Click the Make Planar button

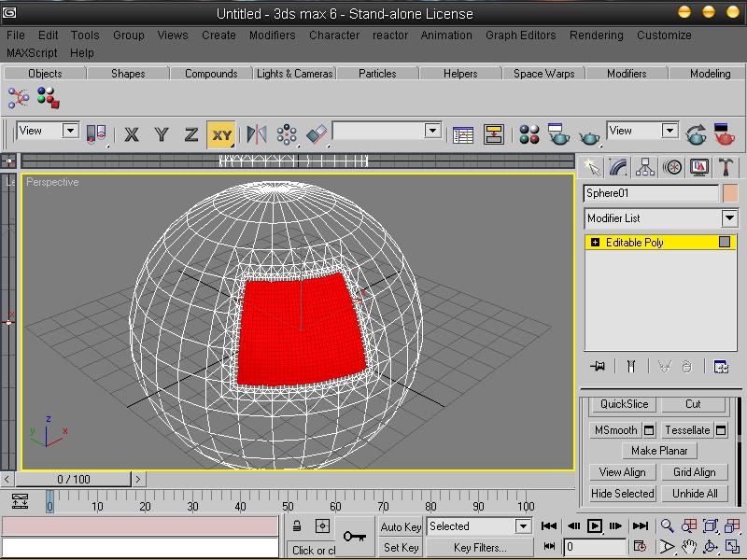(659, 451)
